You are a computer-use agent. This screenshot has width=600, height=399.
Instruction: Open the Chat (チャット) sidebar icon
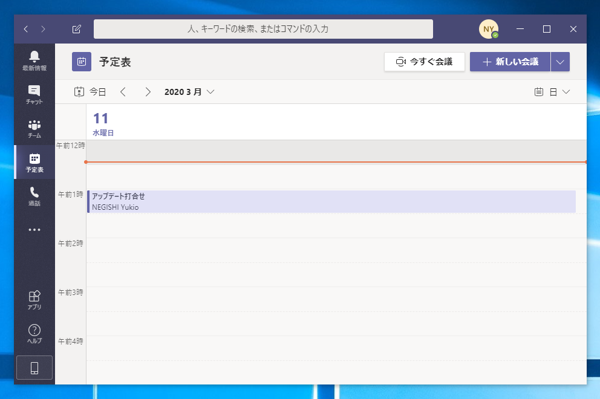pos(34,94)
